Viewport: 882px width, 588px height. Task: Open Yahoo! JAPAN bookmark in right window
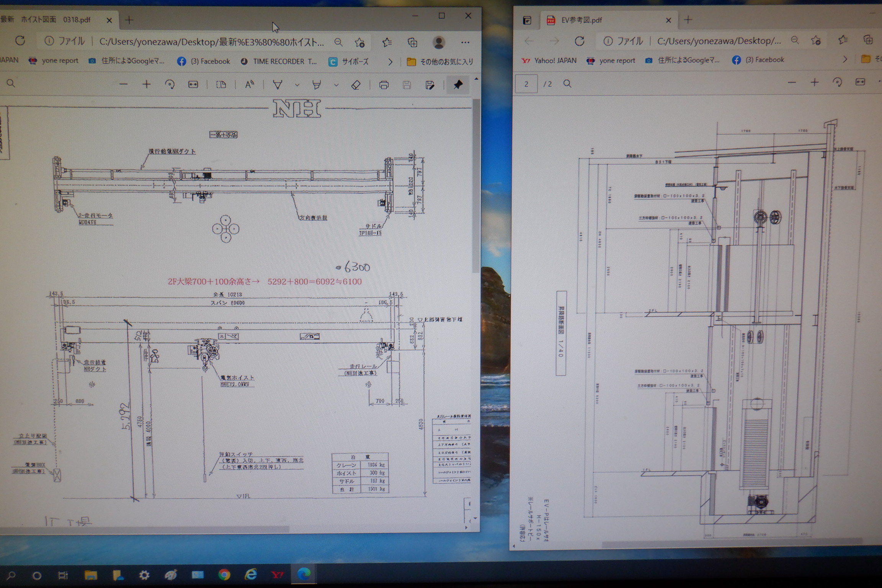tap(549, 60)
